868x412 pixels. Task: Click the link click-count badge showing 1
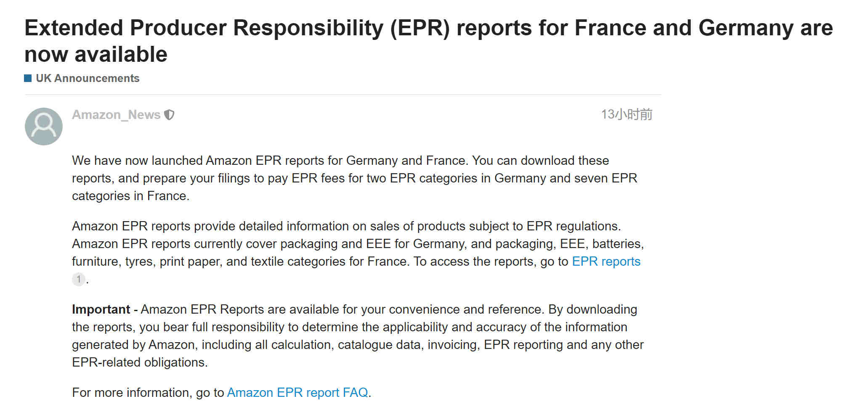[x=79, y=279]
